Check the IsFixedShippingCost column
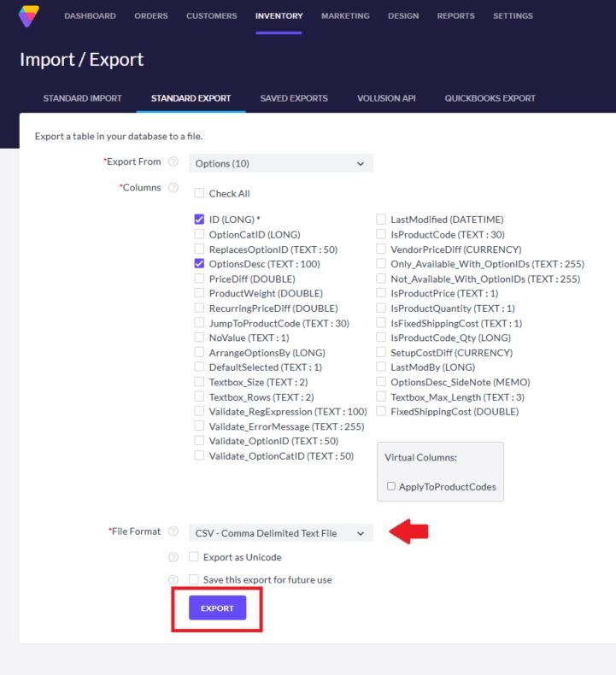616x675 pixels. pos(381,323)
